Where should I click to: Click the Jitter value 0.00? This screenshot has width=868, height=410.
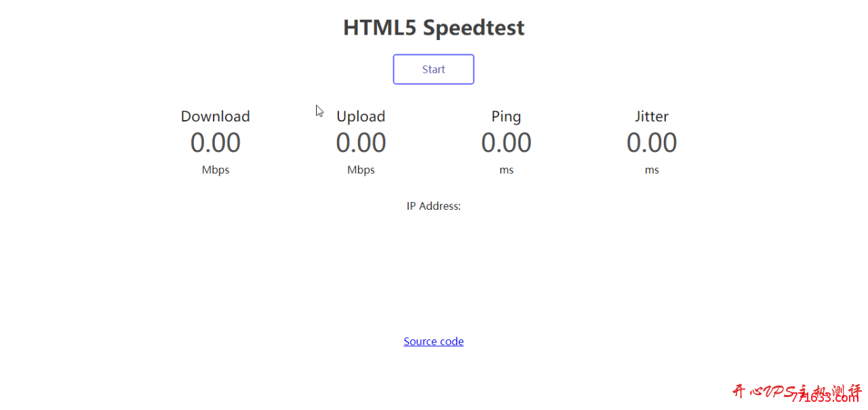click(652, 143)
